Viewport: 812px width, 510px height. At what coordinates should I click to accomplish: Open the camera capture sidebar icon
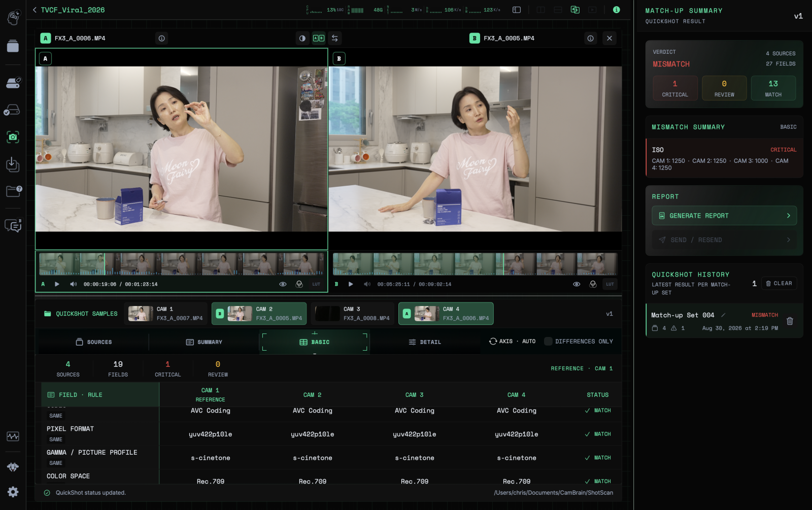[13, 137]
